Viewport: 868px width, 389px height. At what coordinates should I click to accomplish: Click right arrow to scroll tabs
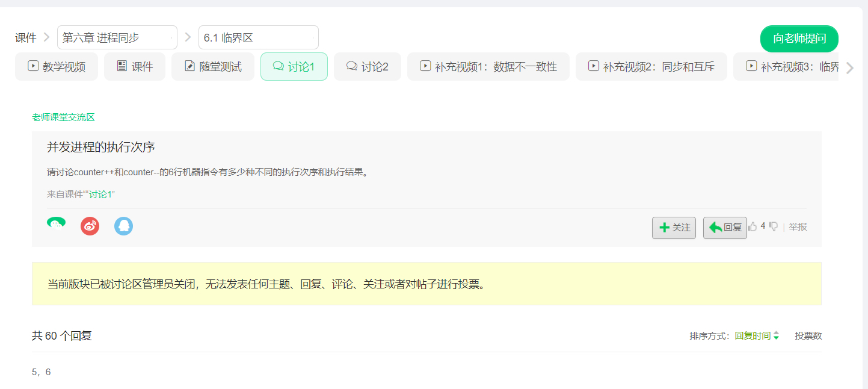(849, 67)
